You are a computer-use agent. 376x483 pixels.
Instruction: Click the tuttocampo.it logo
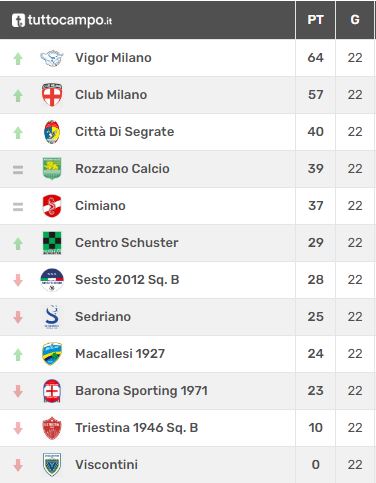(x=62, y=20)
